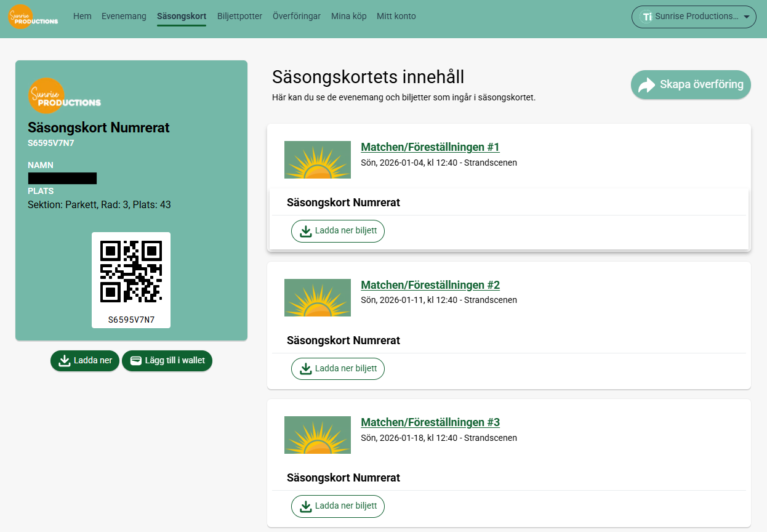
Task: Open the Sunrise Productions account dropdown
Action: click(x=694, y=17)
